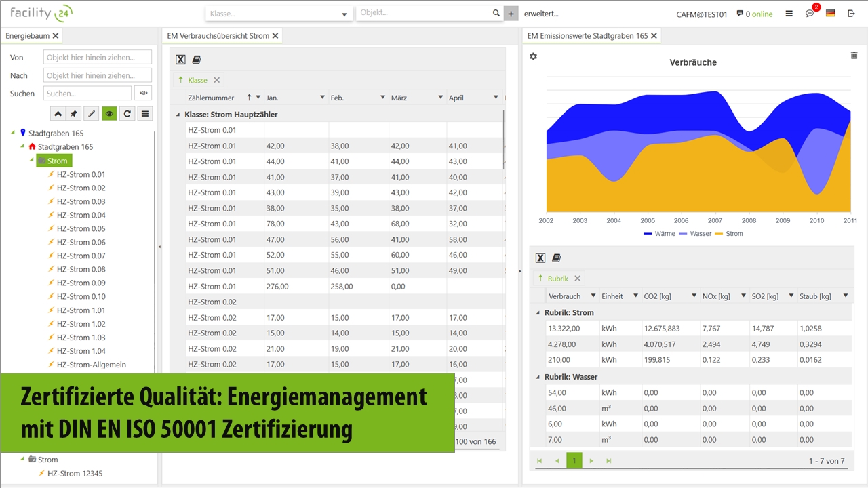The image size is (868, 488).
Task: Click the book icon in Verbrauchsübersicht Strom toolbar
Action: (x=197, y=60)
